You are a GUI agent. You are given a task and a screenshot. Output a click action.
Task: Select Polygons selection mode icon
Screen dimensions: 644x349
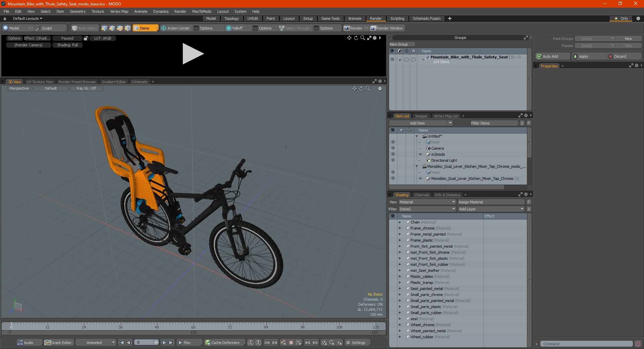(120, 28)
